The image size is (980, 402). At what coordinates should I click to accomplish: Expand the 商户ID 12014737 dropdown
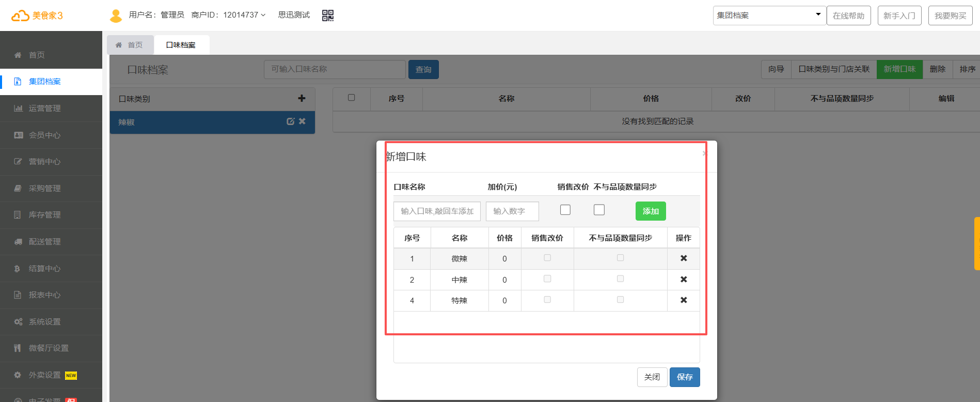pos(228,15)
